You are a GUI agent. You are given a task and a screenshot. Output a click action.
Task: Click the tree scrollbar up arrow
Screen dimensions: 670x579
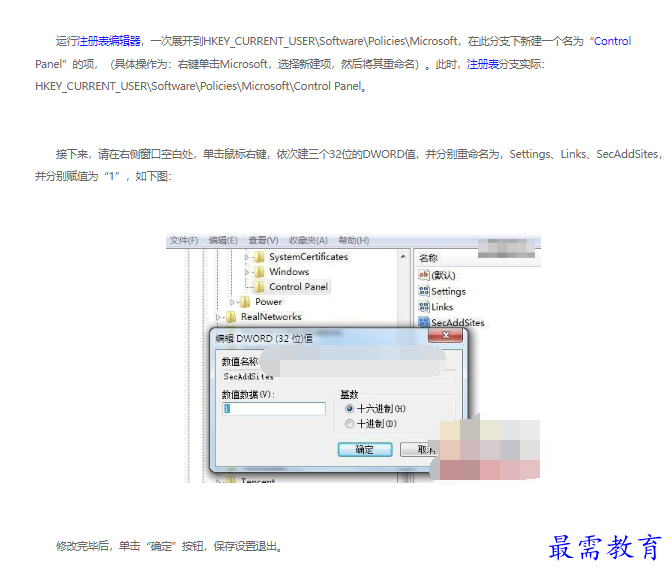403,256
